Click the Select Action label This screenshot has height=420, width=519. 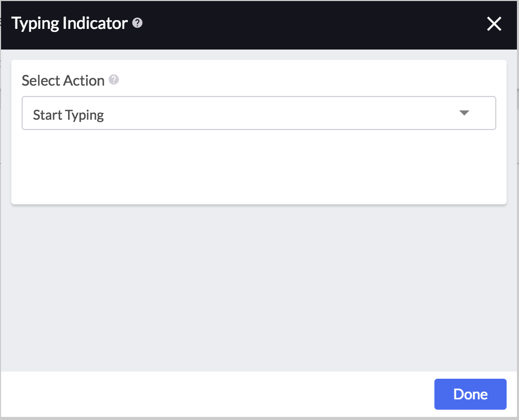click(x=63, y=80)
